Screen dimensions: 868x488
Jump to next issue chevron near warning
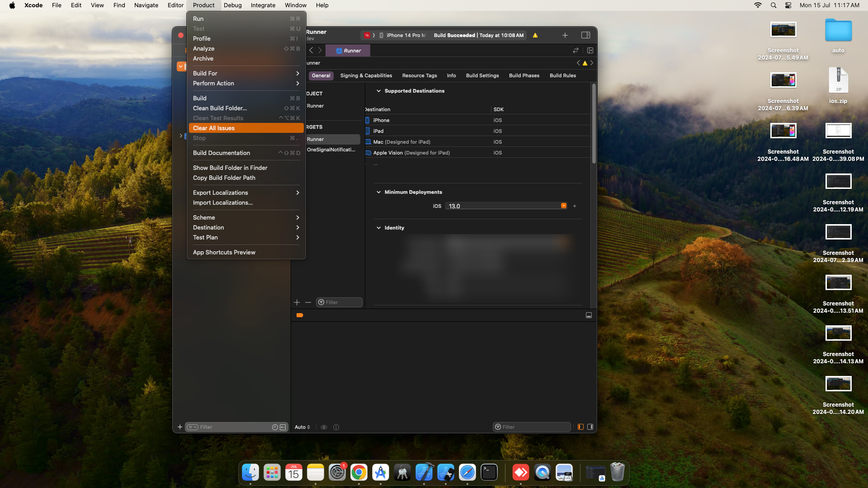tap(591, 63)
